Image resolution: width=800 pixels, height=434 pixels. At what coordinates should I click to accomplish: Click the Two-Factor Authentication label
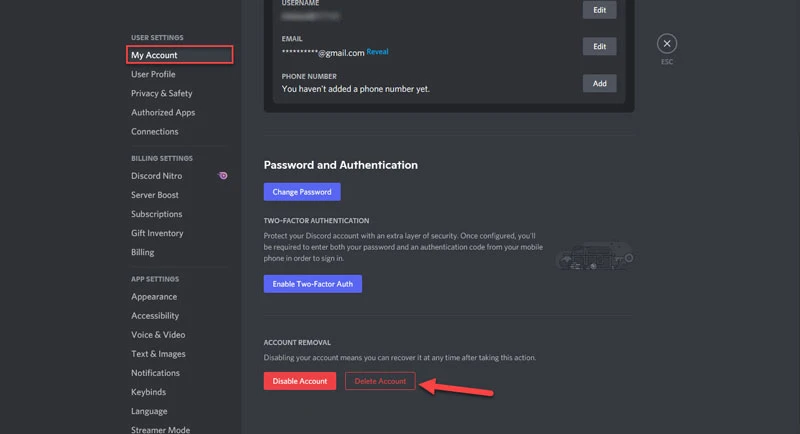coord(316,220)
